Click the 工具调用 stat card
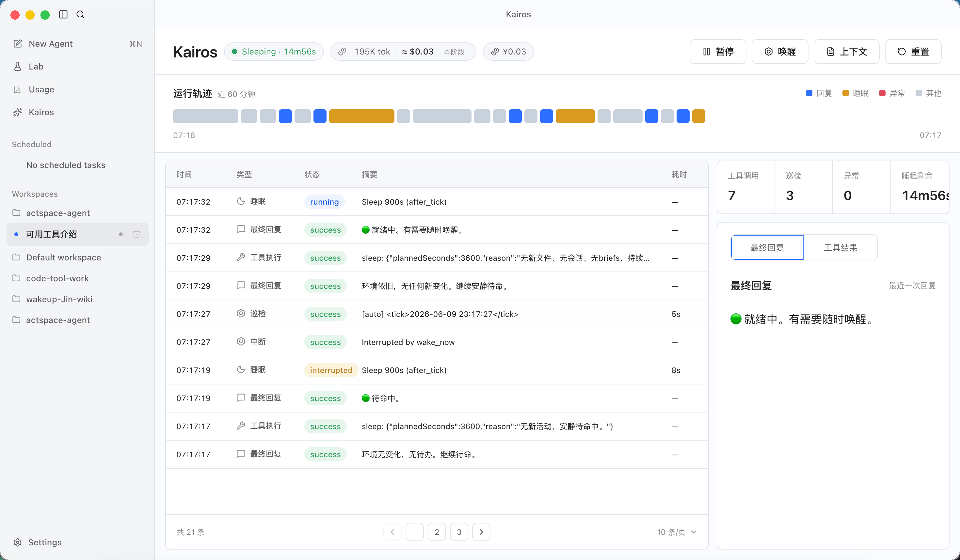This screenshot has width=960, height=560. point(746,187)
